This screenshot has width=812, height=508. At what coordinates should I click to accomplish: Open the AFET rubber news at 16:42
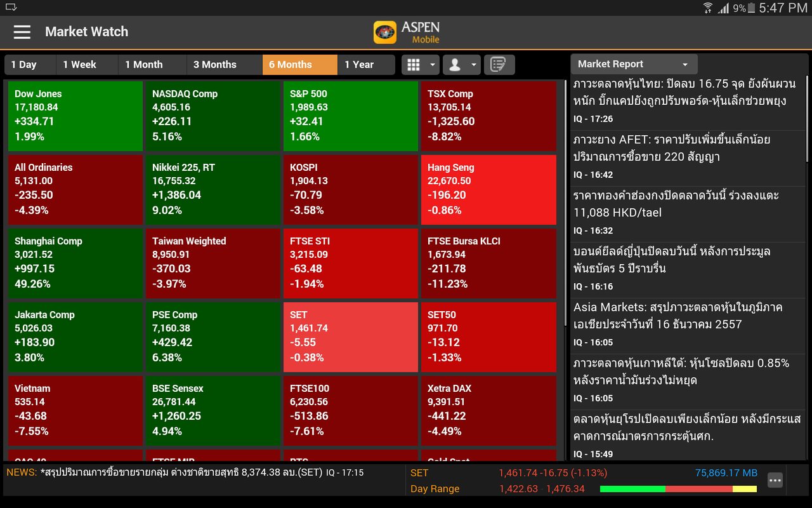[x=688, y=157]
